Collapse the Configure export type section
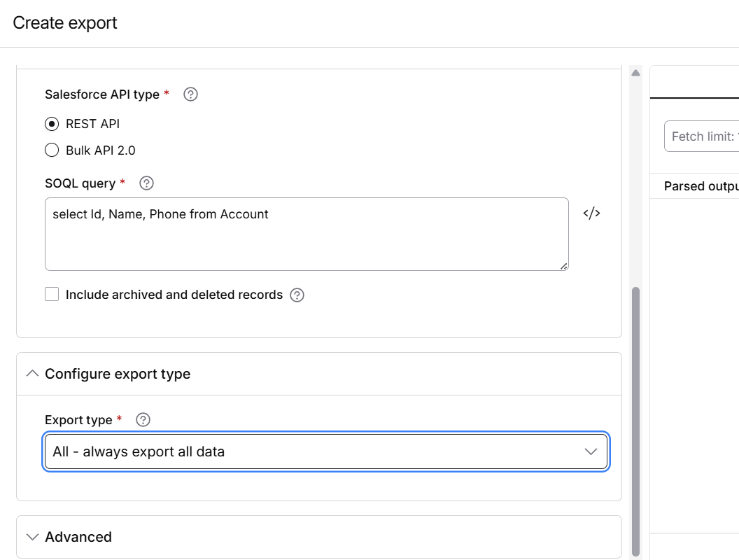 point(31,373)
